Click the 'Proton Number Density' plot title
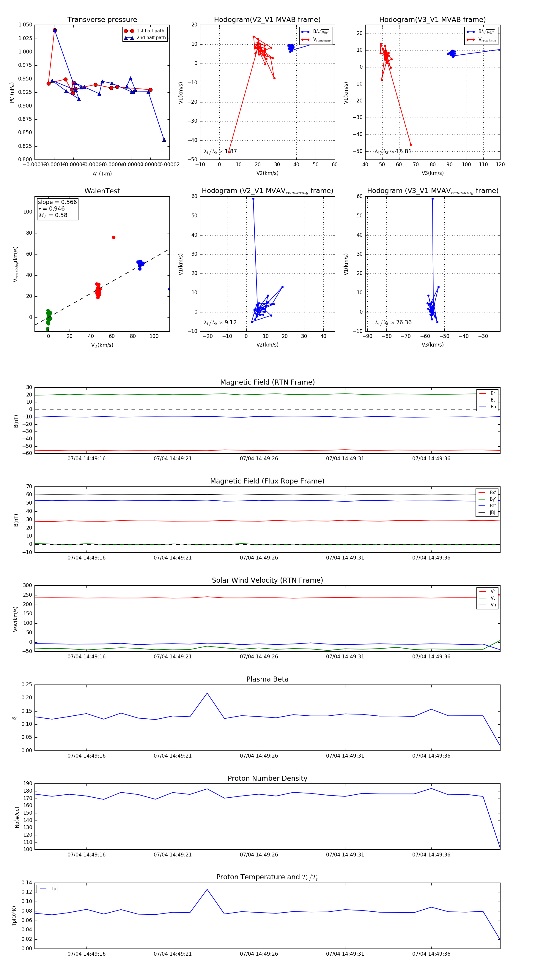This screenshot has width=535, height=980. [267, 778]
